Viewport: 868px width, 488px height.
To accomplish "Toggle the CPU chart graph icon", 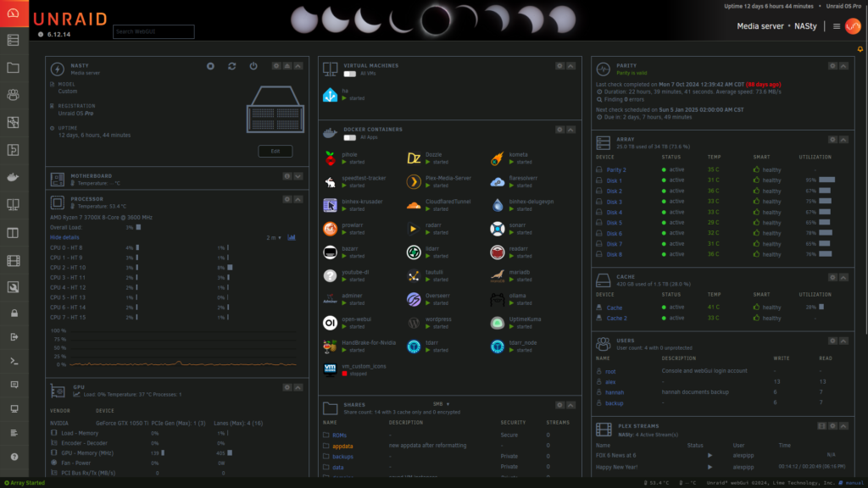I will click(292, 237).
